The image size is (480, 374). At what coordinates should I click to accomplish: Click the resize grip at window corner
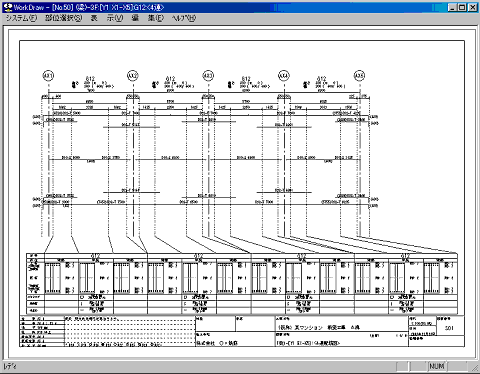pyautogui.click(x=474, y=368)
